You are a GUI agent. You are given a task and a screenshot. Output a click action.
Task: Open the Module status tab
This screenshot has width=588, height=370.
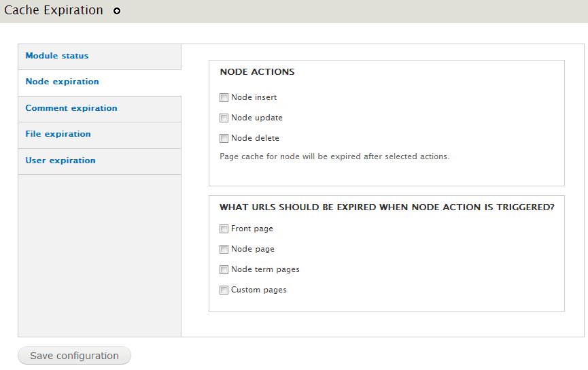[x=57, y=56]
